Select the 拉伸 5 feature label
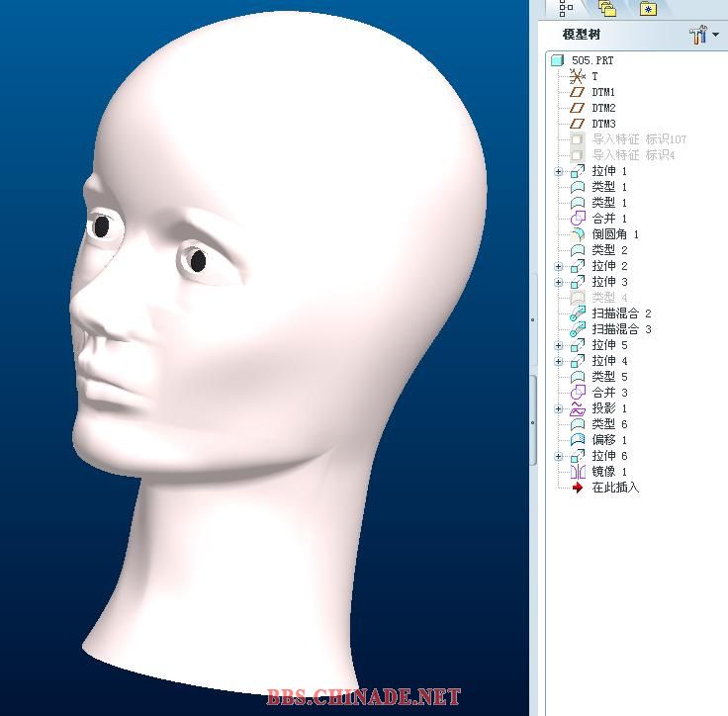This screenshot has height=716, width=728. pyautogui.click(x=609, y=345)
